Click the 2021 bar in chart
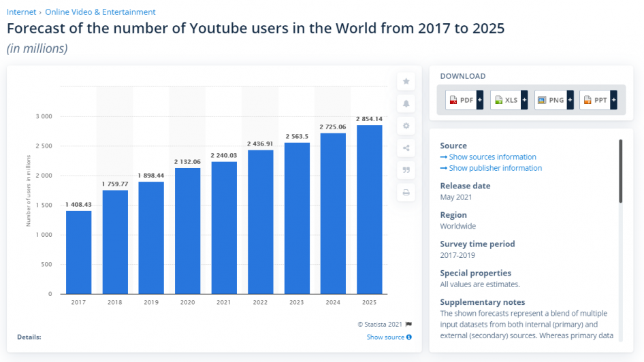This screenshot has width=644, height=362. tap(224, 228)
